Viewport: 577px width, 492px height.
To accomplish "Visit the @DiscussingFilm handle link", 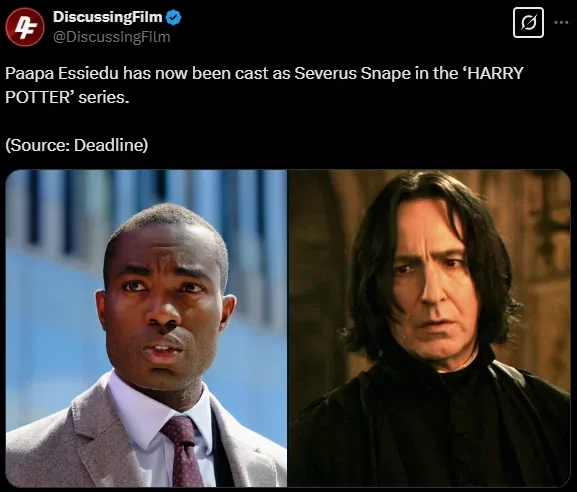I will (x=111, y=37).
